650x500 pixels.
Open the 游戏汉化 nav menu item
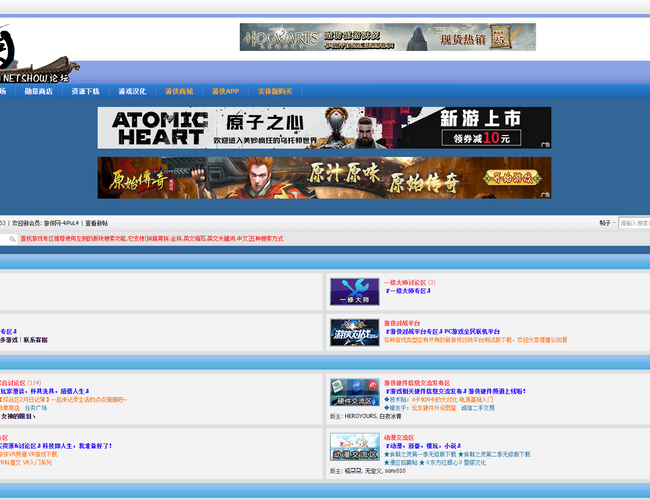[132, 91]
